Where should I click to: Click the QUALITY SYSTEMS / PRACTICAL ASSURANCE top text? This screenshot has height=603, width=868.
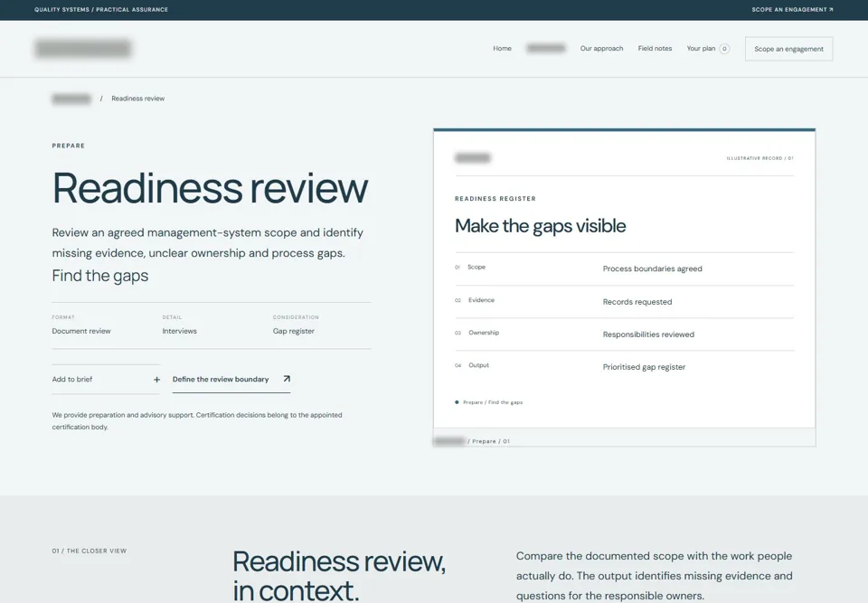coord(101,9)
